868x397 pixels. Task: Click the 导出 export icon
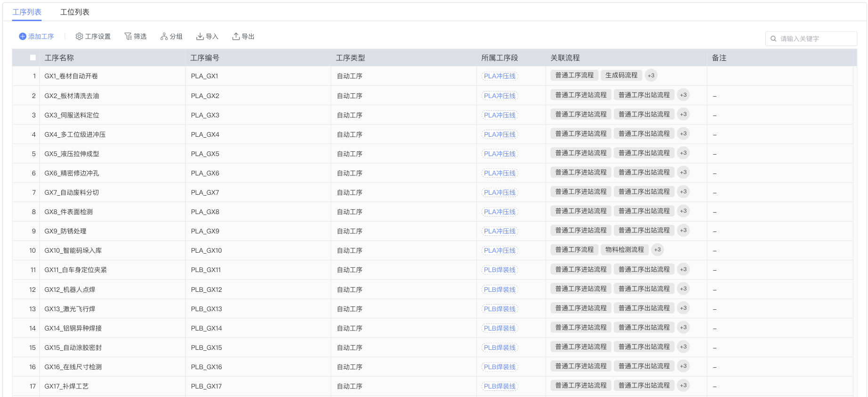[236, 36]
